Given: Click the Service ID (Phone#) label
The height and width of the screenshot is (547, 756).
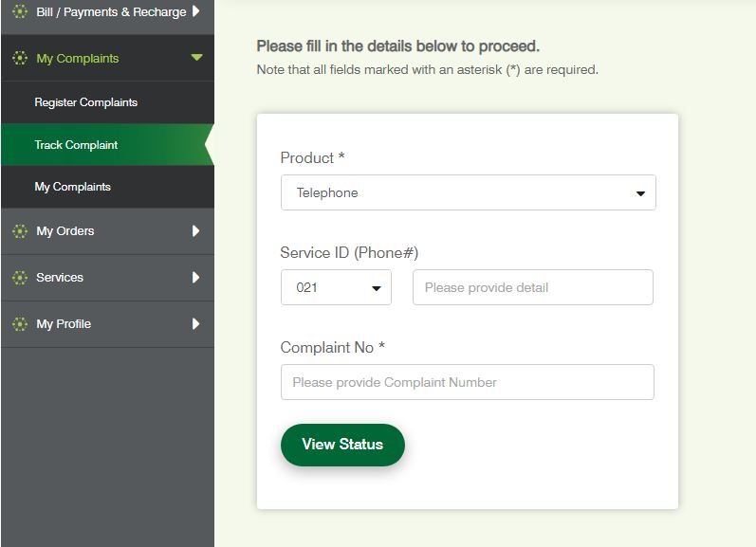Looking at the screenshot, I should pyautogui.click(x=349, y=252).
